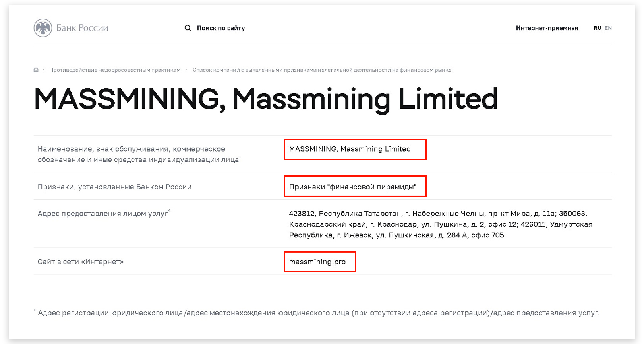Click the magnifying glass search icon

click(188, 28)
